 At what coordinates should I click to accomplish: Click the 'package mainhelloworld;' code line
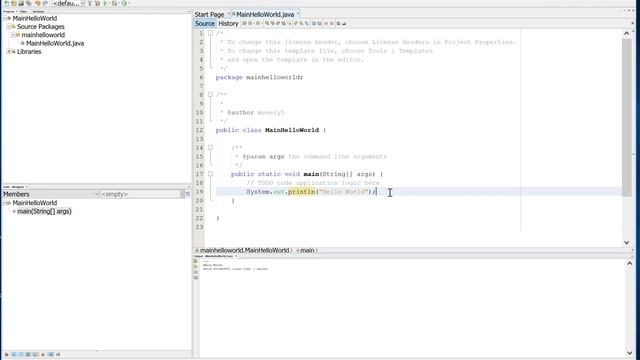click(x=259, y=77)
